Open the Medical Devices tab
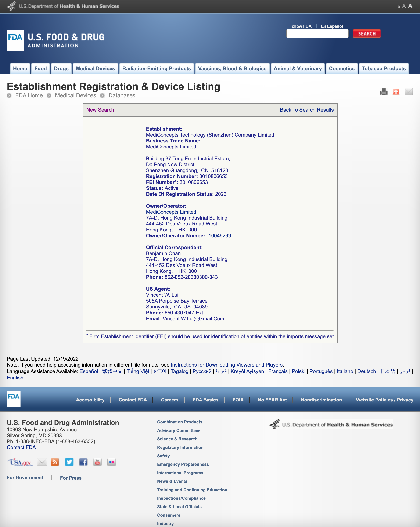The width and height of the screenshot is (420, 527). coord(95,69)
